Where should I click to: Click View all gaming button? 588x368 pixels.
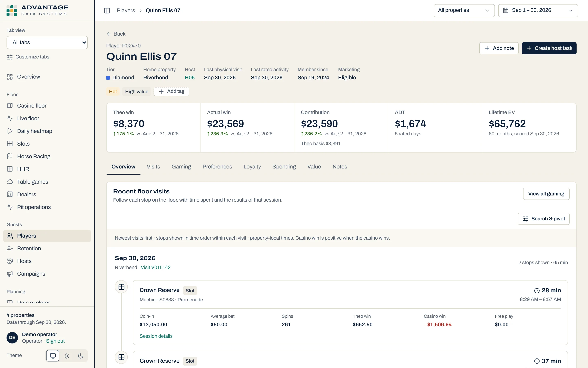546,194
